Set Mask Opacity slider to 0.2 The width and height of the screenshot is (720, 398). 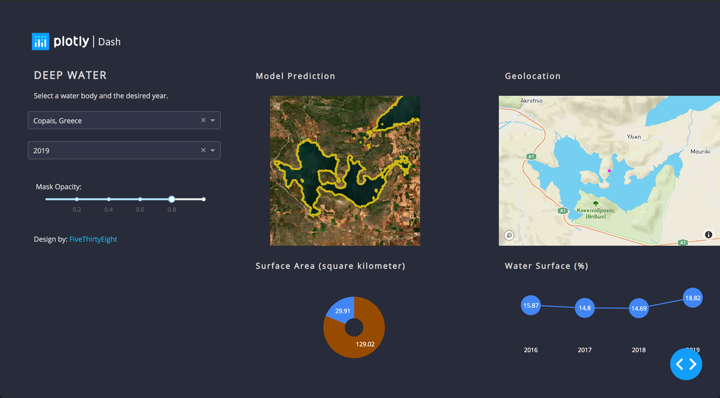[x=77, y=199]
